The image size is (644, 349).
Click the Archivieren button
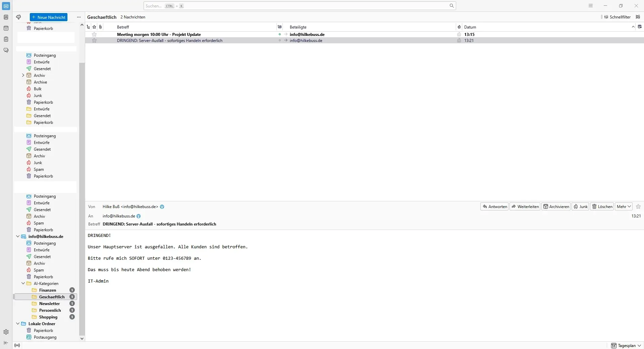[x=556, y=207]
